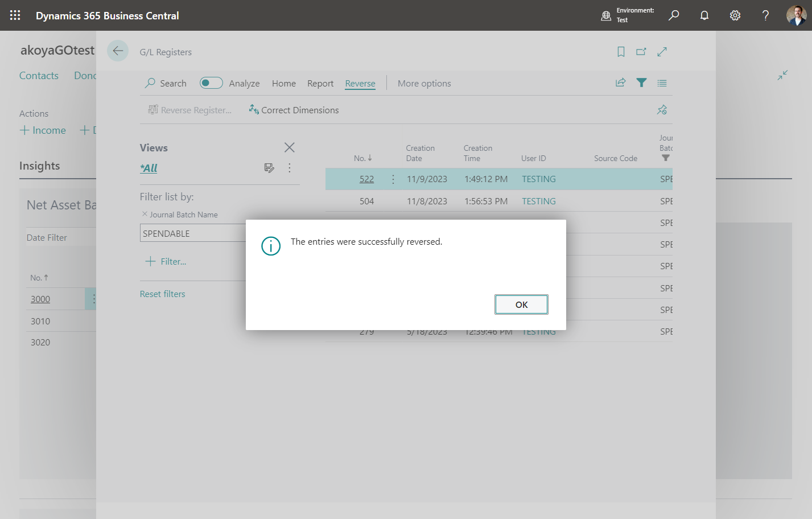
Task: Switch list layout view icon
Action: coord(662,83)
